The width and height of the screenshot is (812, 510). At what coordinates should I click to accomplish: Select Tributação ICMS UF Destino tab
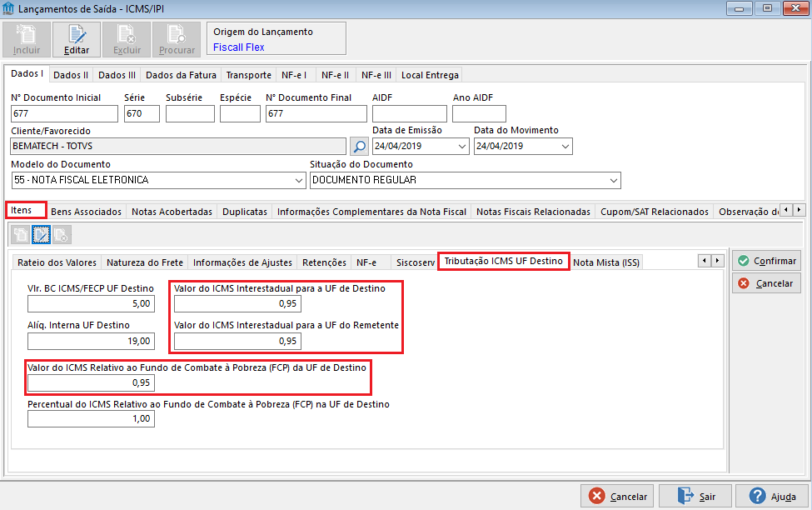(x=503, y=261)
